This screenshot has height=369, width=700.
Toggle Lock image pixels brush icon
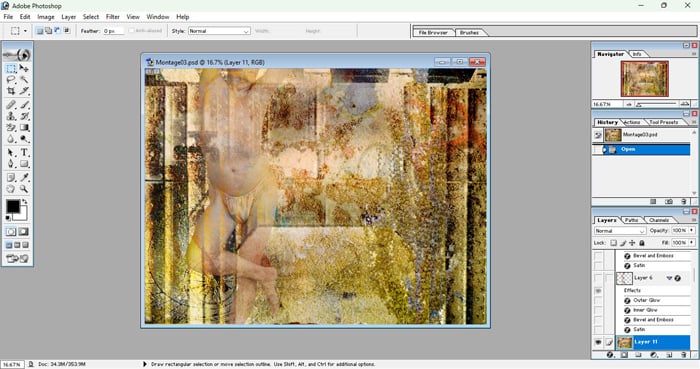623,243
